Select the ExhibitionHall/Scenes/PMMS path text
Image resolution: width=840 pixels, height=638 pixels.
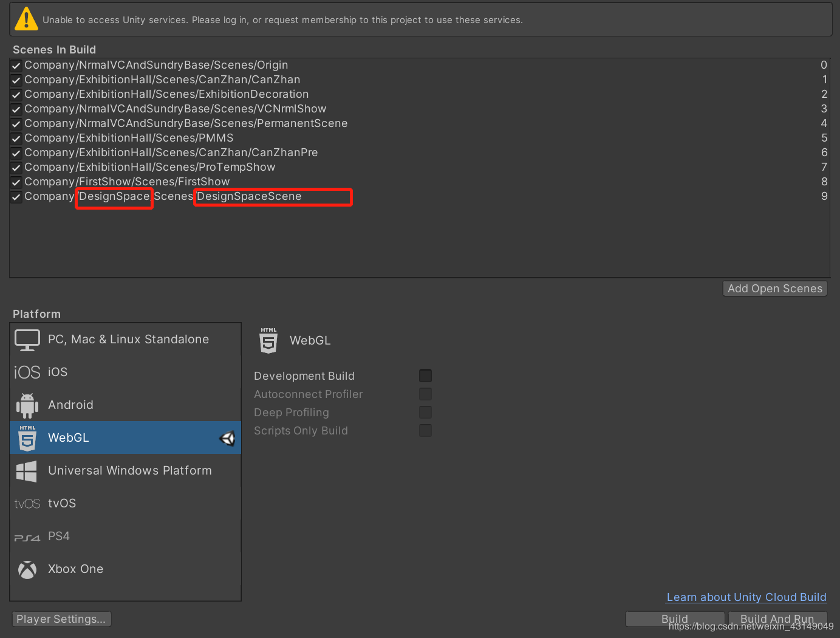[129, 138]
